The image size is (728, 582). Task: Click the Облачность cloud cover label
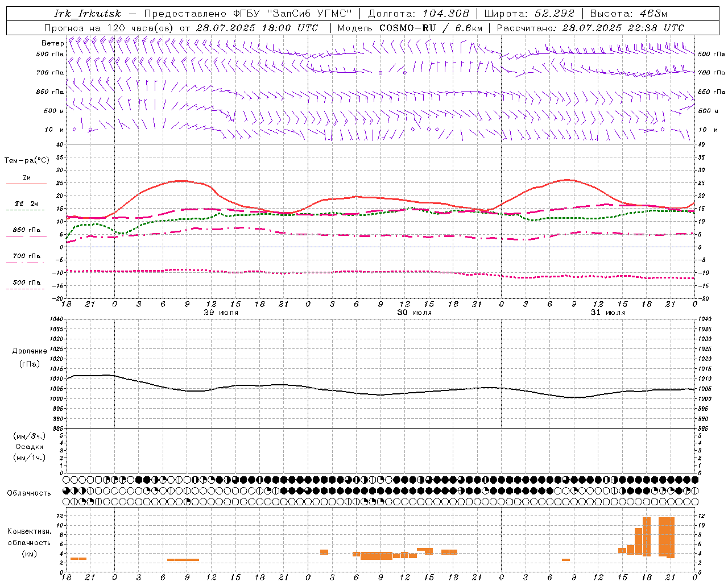tap(29, 493)
